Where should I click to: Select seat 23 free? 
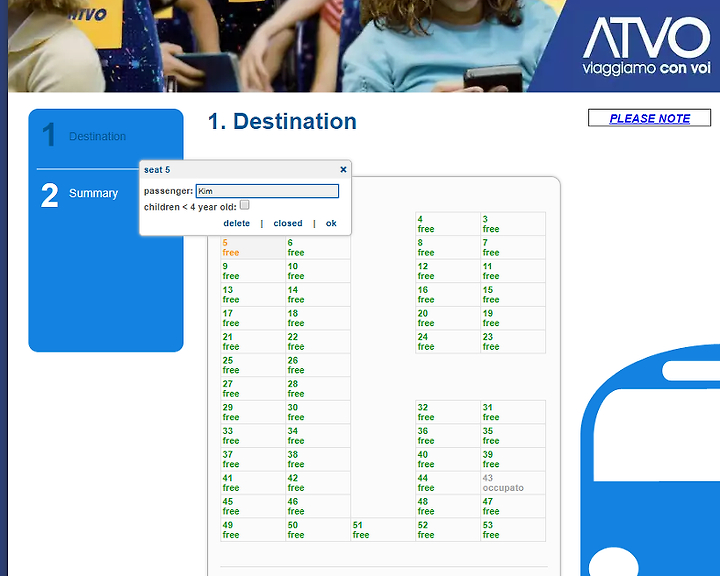(x=513, y=342)
